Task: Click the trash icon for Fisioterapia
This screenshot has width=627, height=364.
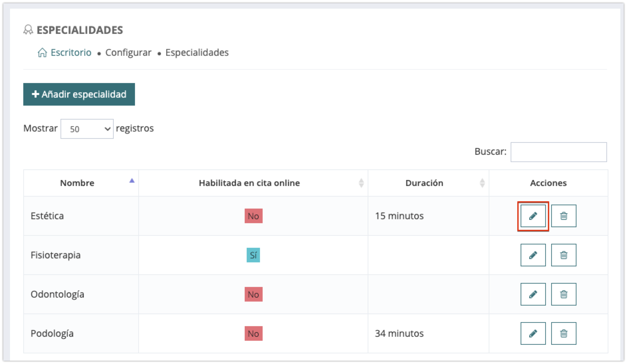Action: pyautogui.click(x=564, y=255)
